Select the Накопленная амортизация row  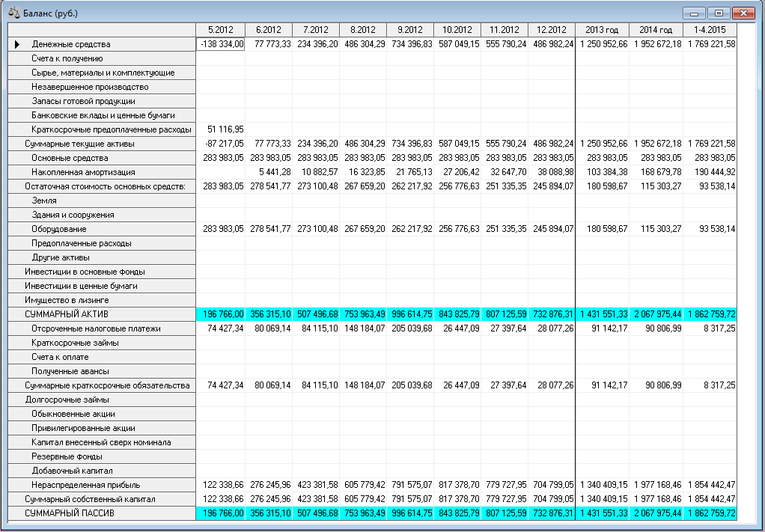(102, 172)
